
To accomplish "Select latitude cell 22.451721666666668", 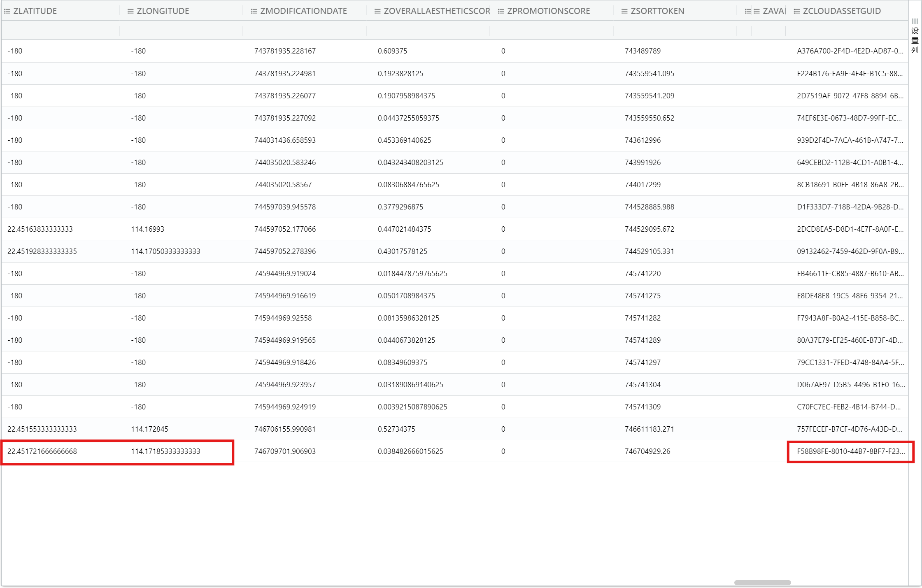I will [42, 451].
